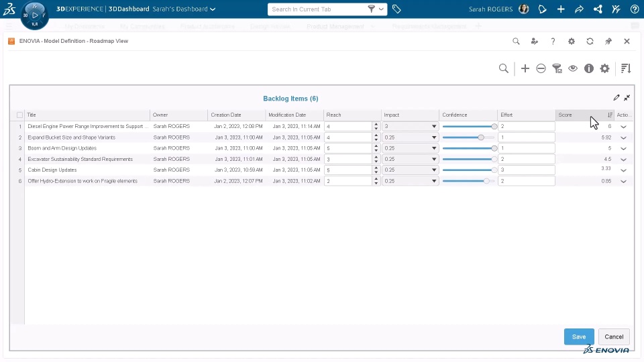Expand search options chevron

tap(381, 9)
